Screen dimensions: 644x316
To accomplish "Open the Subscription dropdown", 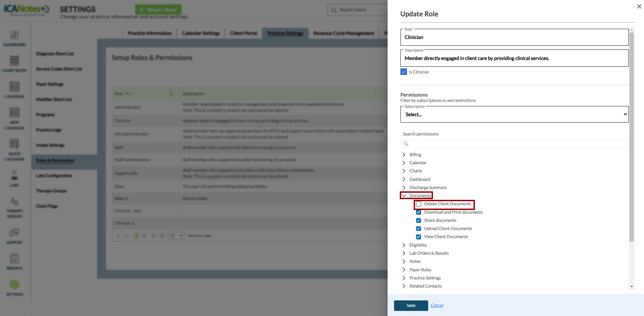I will point(514,114).
